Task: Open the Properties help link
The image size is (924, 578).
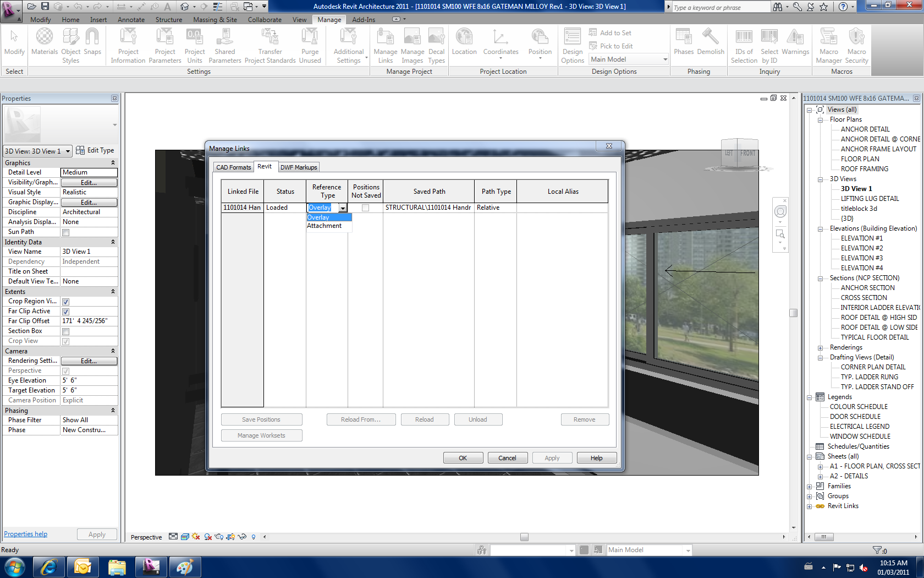Action: [26, 534]
